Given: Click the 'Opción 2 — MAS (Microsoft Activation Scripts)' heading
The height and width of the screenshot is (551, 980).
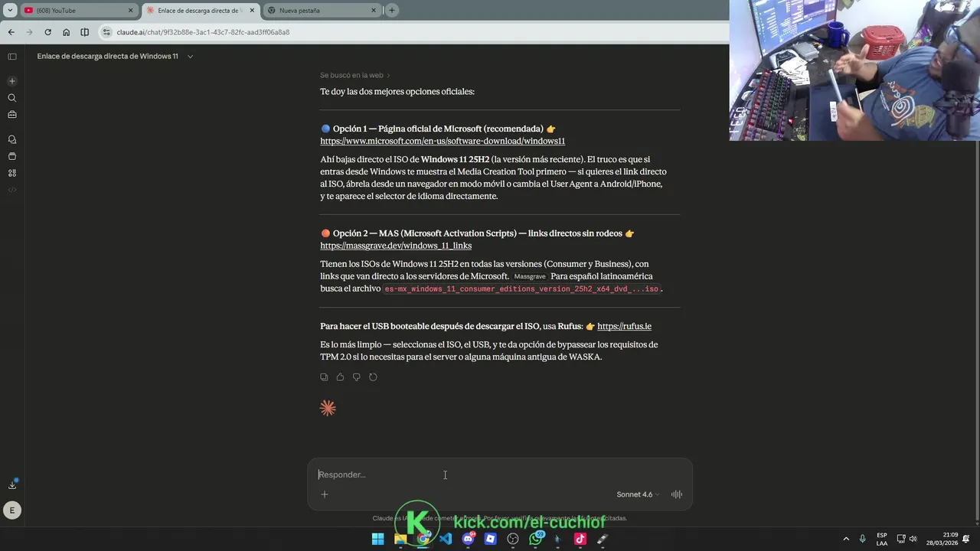Looking at the screenshot, I should (477, 233).
